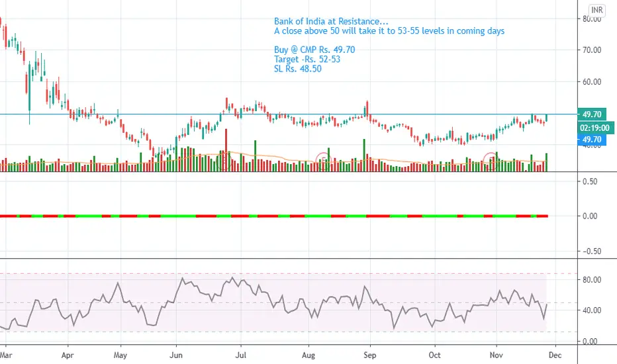Click the 40.00 label on RSI scale

click(x=592, y=310)
